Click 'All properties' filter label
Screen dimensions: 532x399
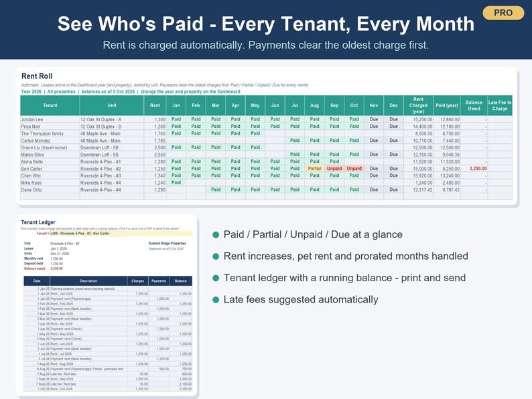click(x=62, y=92)
